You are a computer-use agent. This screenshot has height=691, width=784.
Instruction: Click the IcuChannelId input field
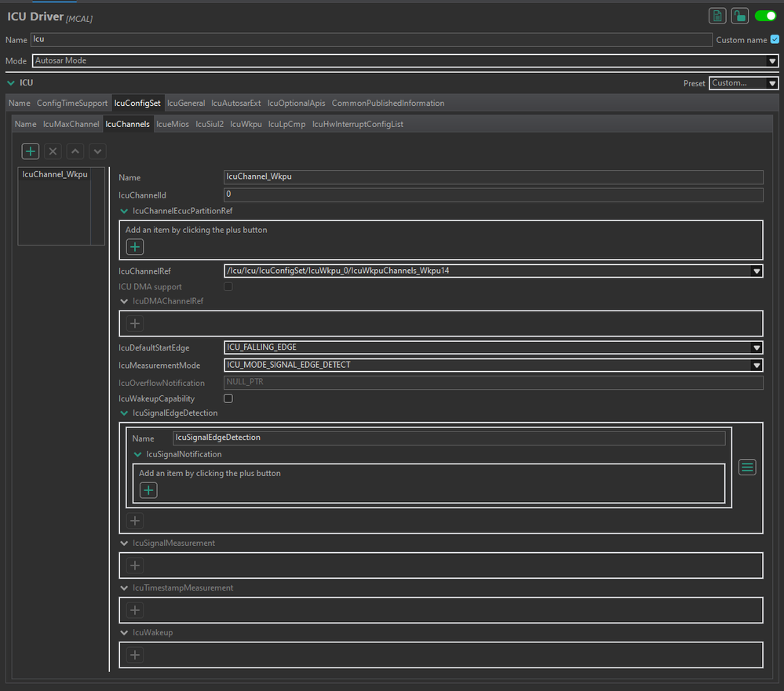(494, 195)
